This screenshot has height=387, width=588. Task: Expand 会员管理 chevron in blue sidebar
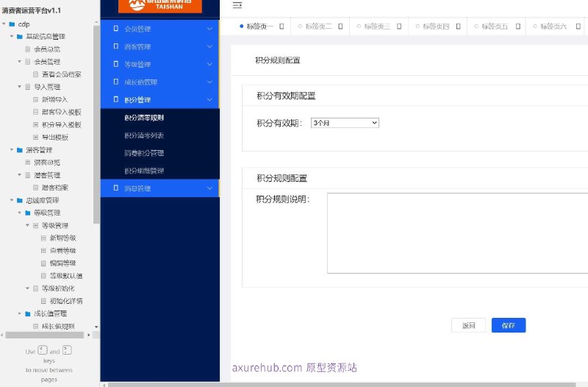tap(209, 29)
